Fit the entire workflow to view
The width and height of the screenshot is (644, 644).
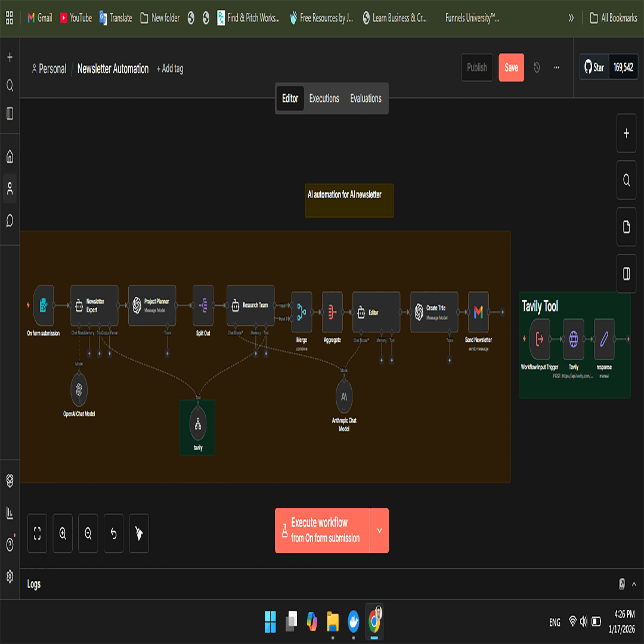coord(37,533)
